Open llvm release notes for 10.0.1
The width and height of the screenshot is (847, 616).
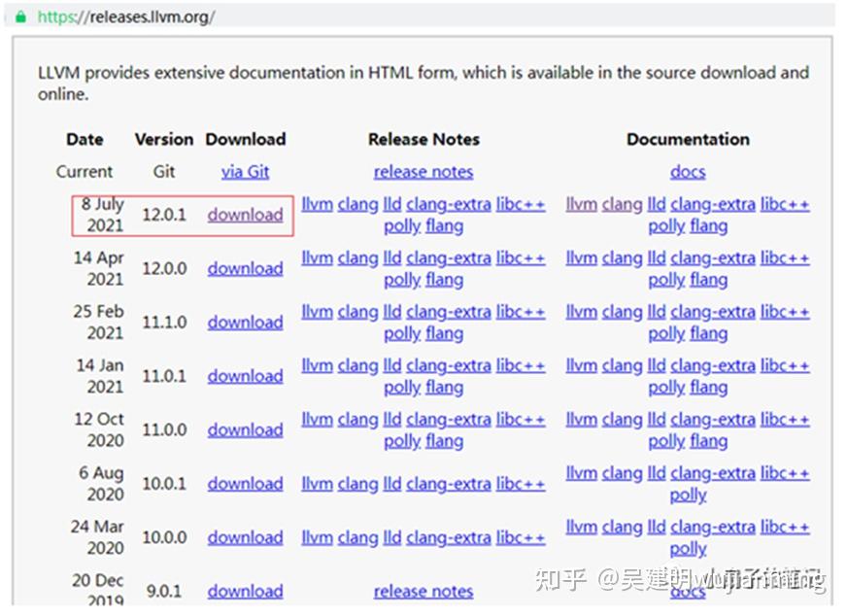click(x=317, y=484)
